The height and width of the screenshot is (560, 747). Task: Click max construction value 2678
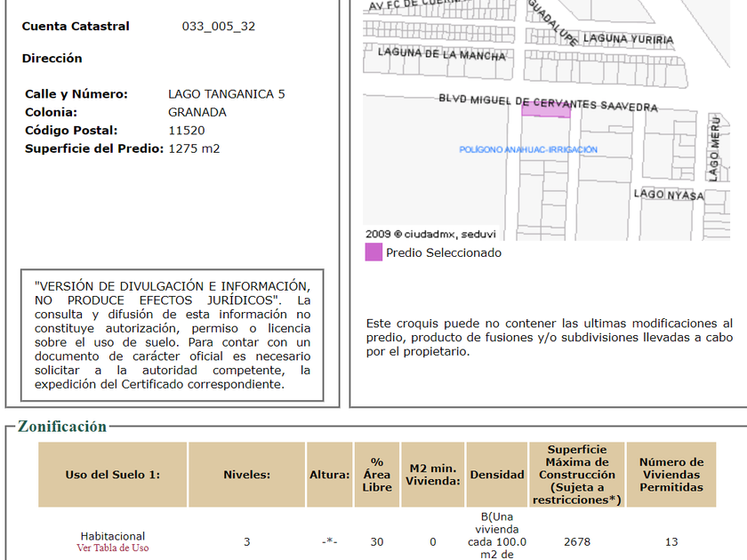pos(577,542)
